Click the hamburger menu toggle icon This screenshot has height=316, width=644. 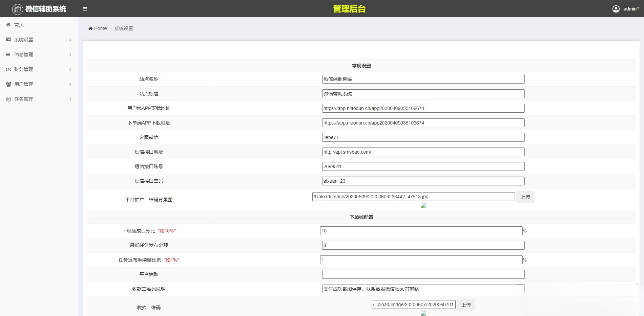85,9
